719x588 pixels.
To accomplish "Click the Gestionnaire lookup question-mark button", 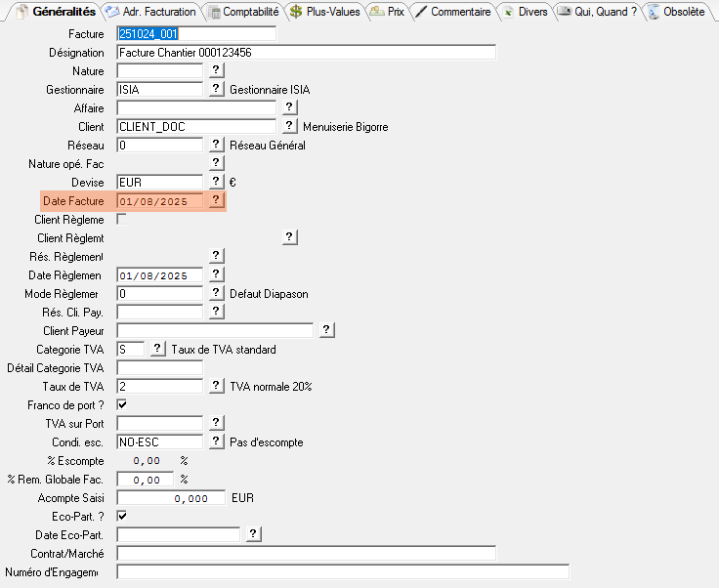I will 217,89.
